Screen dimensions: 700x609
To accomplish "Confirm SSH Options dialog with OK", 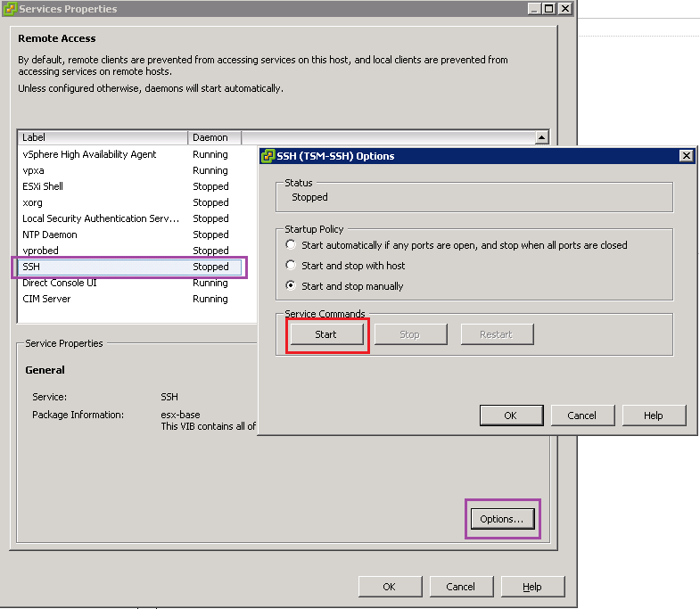I will [512, 416].
